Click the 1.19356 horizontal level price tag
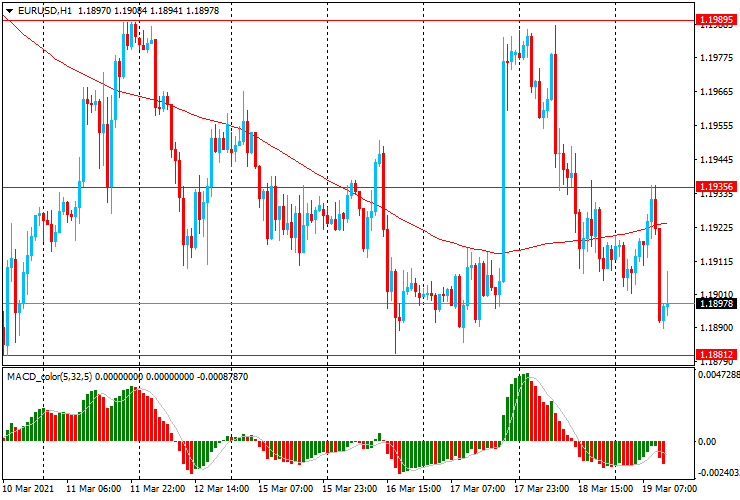 (716, 187)
